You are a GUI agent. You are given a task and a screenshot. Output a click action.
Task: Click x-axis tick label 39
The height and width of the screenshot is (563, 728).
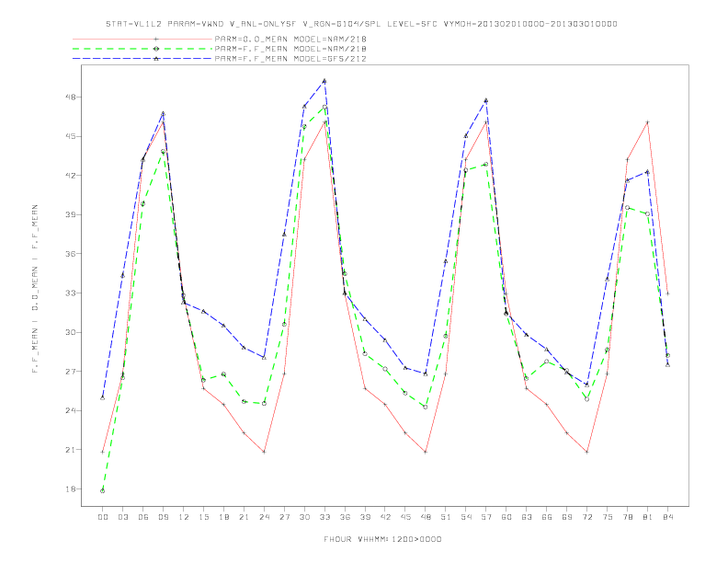coord(365,517)
